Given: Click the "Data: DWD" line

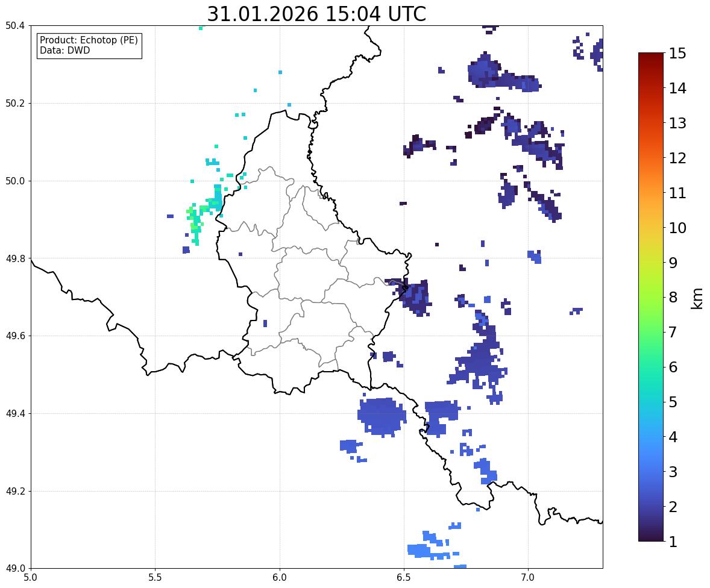Looking at the screenshot, I should click(x=64, y=50).
